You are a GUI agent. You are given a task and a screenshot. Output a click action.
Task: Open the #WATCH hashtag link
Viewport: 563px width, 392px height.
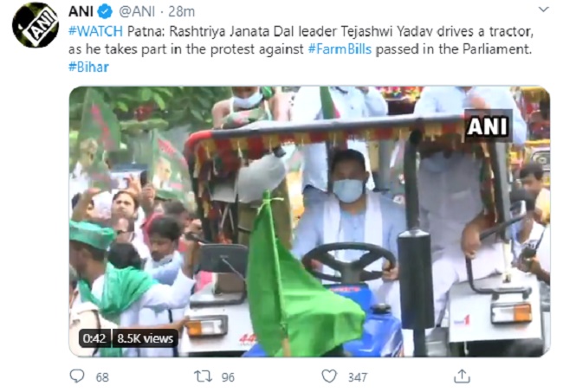click(x=95, y=31)
